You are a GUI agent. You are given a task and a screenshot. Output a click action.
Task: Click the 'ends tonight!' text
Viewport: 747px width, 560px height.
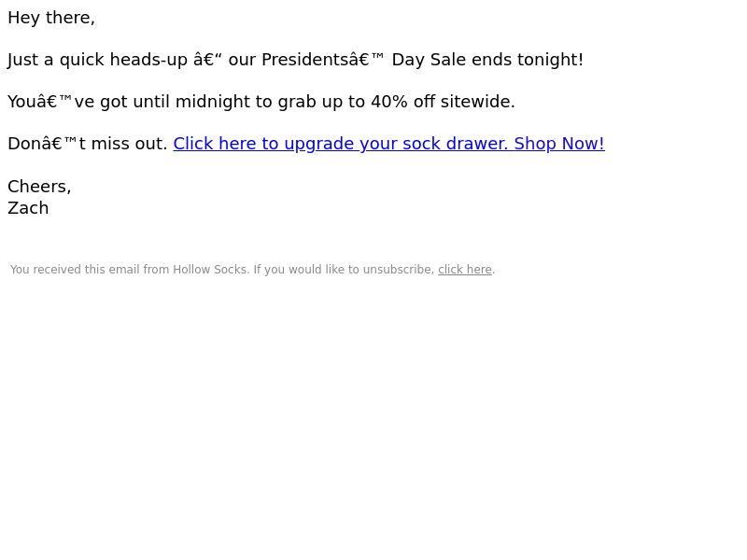[528, 60]
